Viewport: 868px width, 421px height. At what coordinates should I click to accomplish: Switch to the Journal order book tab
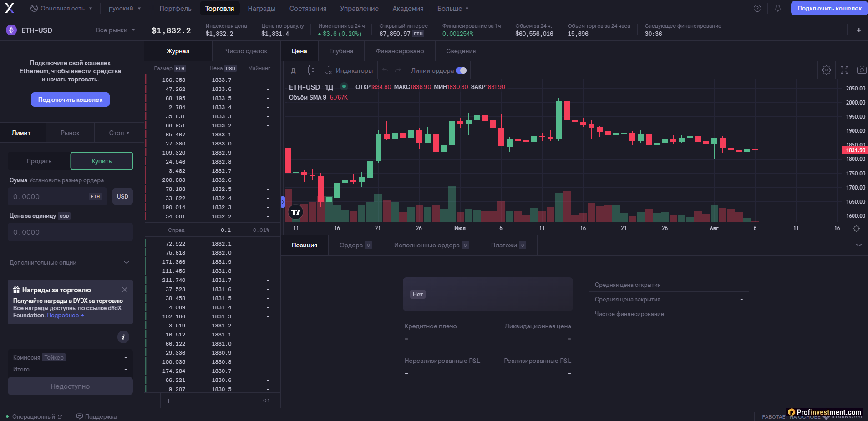click(178, 51)
